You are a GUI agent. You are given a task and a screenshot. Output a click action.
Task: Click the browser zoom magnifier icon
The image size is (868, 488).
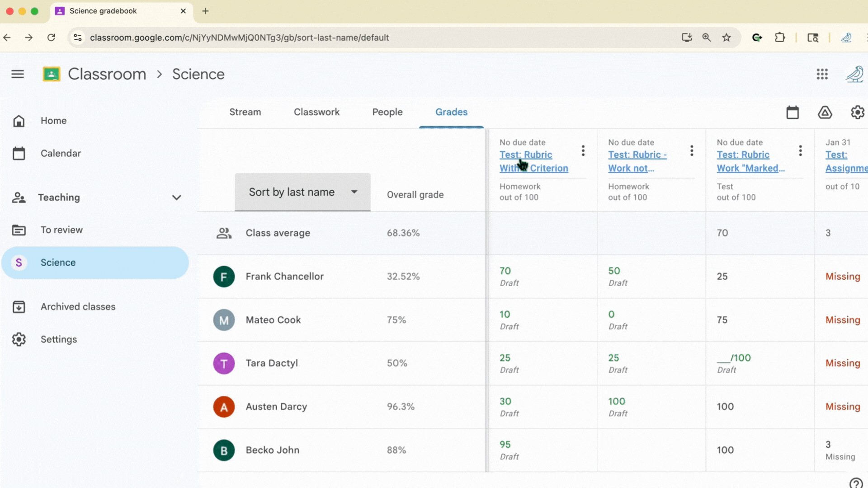tap(707, 38)
